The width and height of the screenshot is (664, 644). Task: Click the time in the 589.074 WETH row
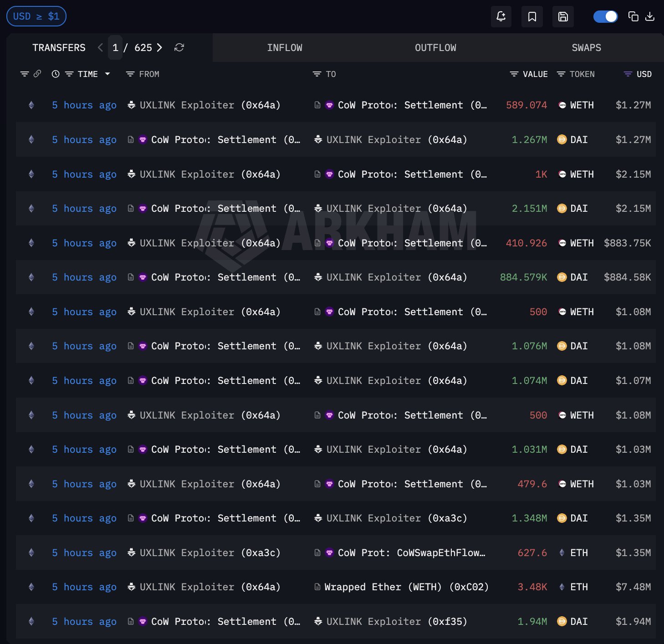(84, 105)
